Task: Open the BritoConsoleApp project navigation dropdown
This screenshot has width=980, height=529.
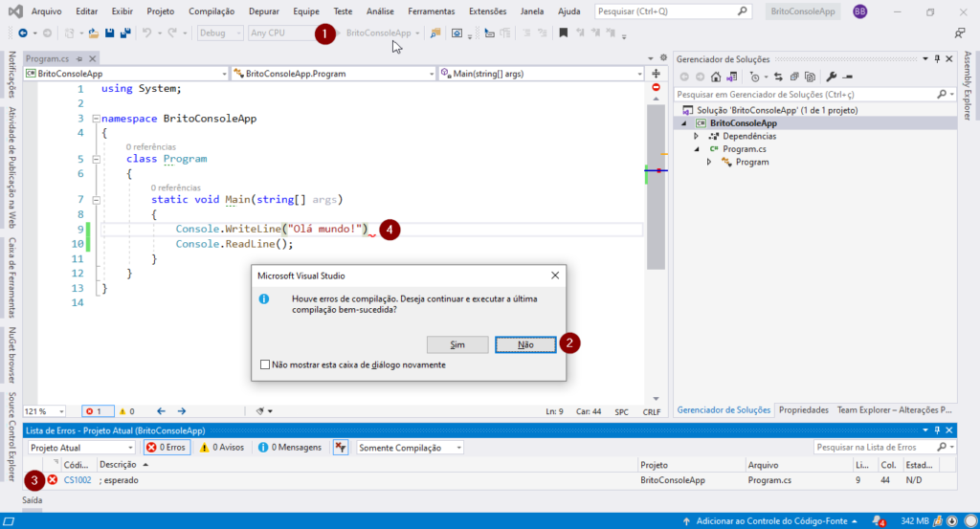Action: 126,74
